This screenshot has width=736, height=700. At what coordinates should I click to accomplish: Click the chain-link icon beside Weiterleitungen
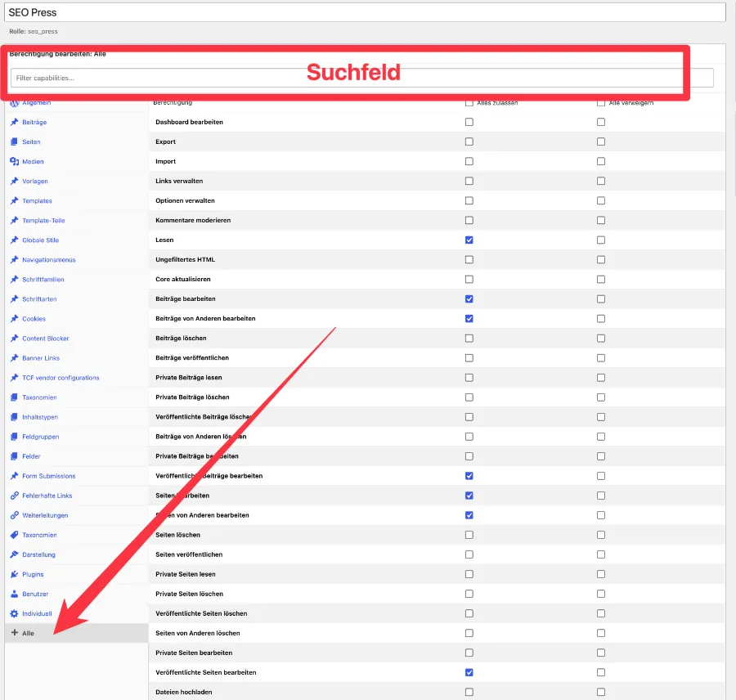(x=14, y=515)
